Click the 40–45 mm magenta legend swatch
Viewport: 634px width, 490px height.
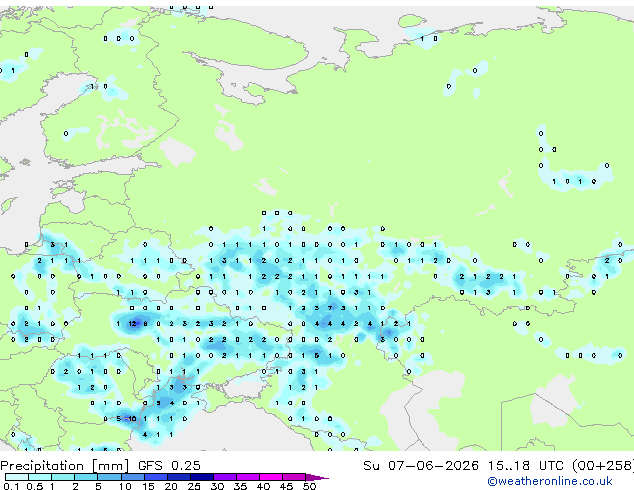(271, 477)
